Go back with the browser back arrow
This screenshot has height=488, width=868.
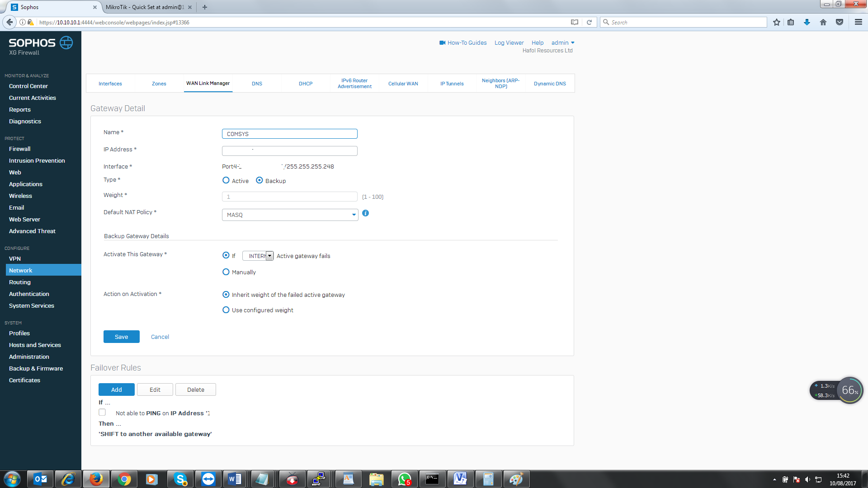[9, 22]
